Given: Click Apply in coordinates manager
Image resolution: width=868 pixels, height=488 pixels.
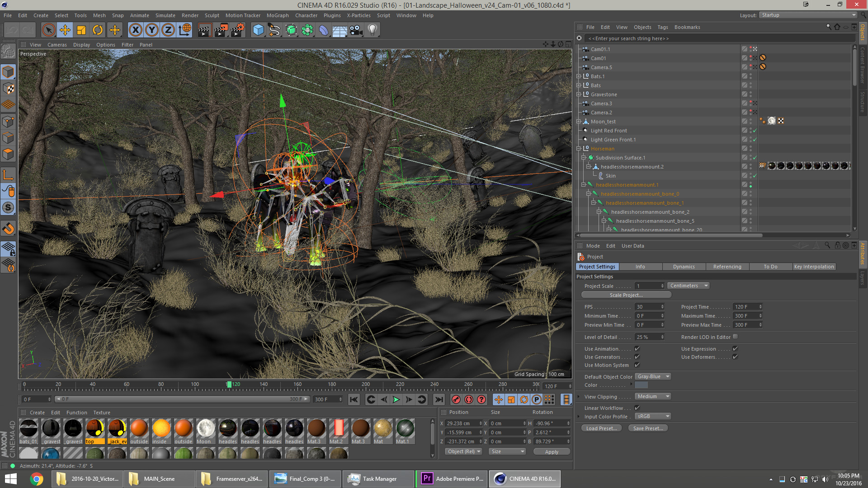Looking at the screenshot, I should (x=552, y=451).
